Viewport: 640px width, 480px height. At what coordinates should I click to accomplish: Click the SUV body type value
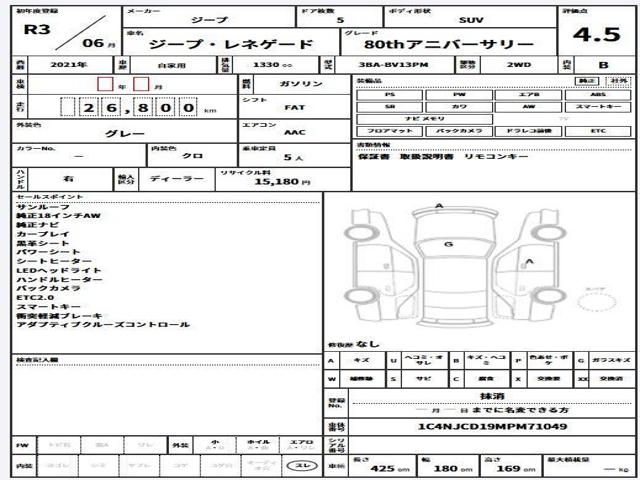pyautogui.click(x=471, y=20)
